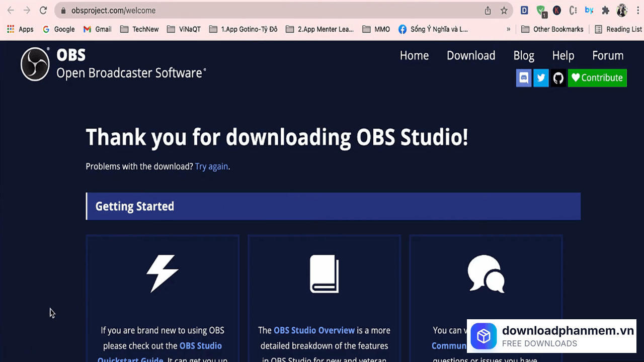Open the OBS Twitter icon link
This screenshot has width=644, height=362.
click(x=541, y=78)
